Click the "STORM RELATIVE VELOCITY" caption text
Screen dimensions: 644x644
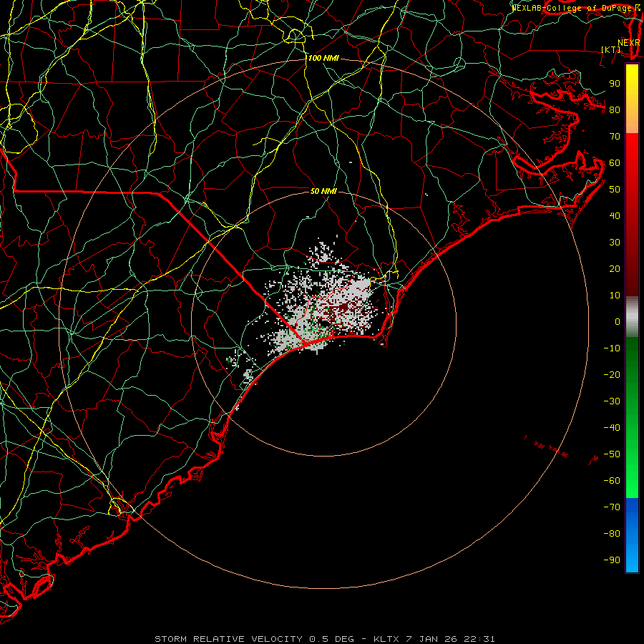click(228, 639)
